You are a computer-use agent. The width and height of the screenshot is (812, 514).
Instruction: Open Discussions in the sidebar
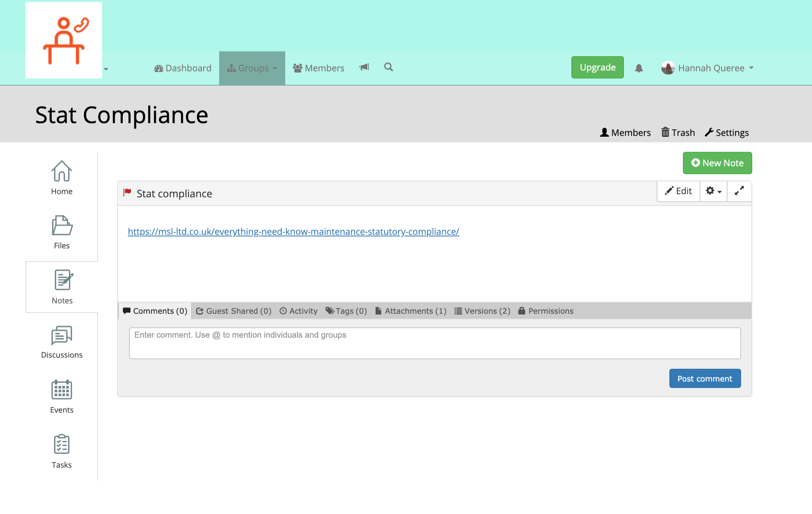coord(62,342)
